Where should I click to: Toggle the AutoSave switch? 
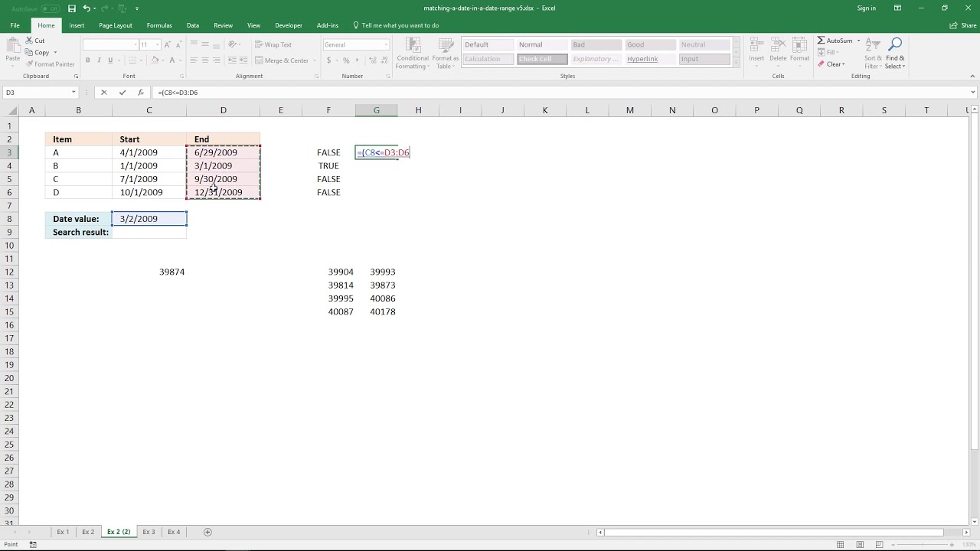click(51, 8)
